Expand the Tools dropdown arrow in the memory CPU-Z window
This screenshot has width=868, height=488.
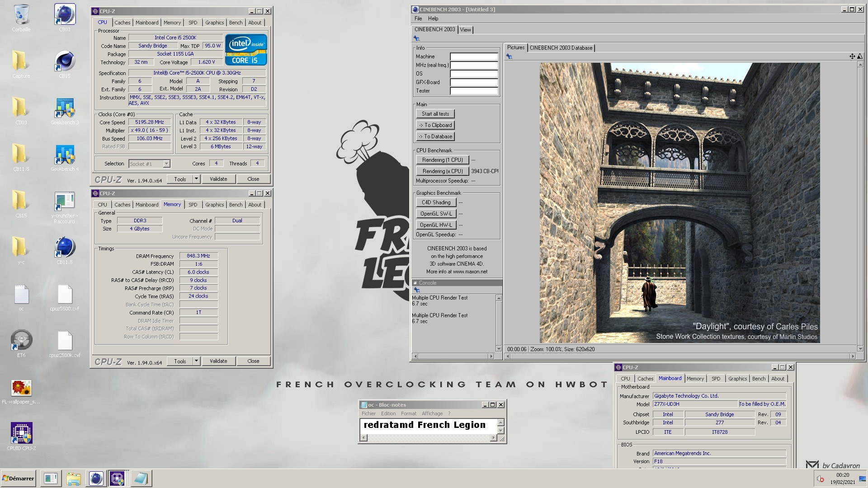point(196,361)
